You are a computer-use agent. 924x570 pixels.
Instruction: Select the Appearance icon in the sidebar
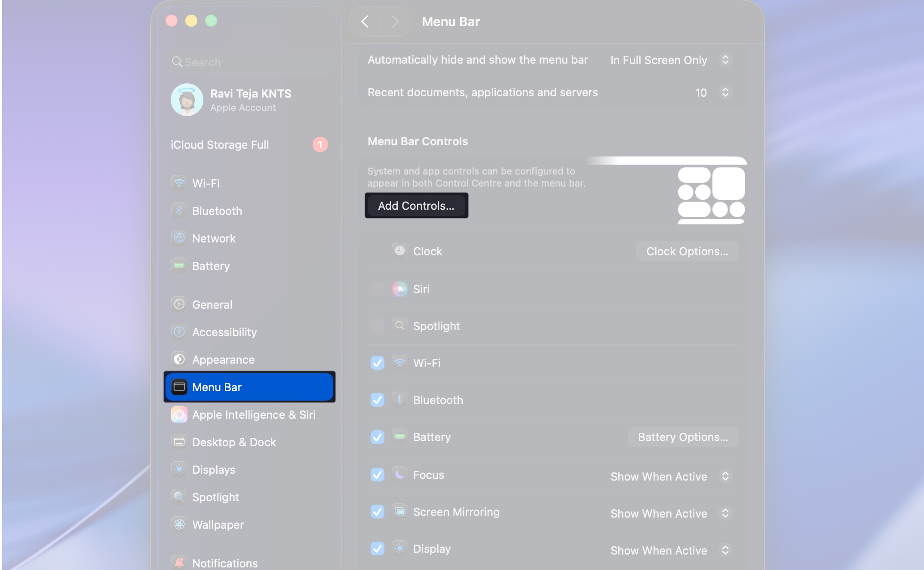[x=179, y=359]
